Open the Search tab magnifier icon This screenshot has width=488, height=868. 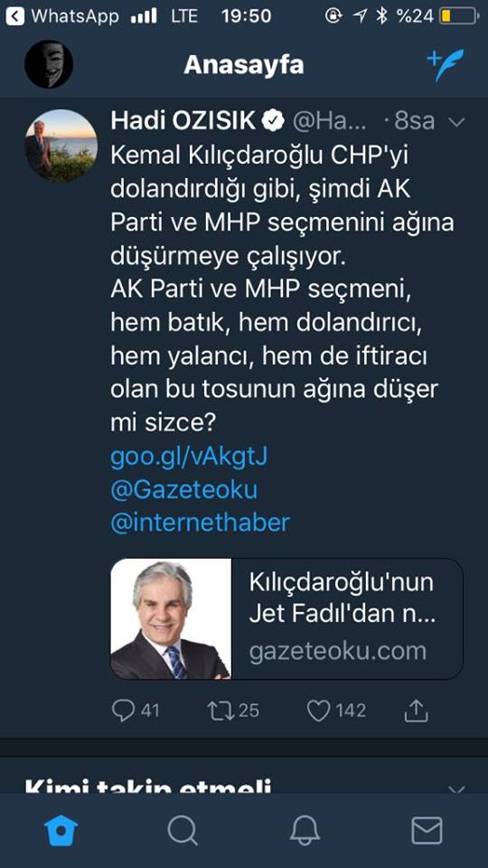(x=183, y=831)
